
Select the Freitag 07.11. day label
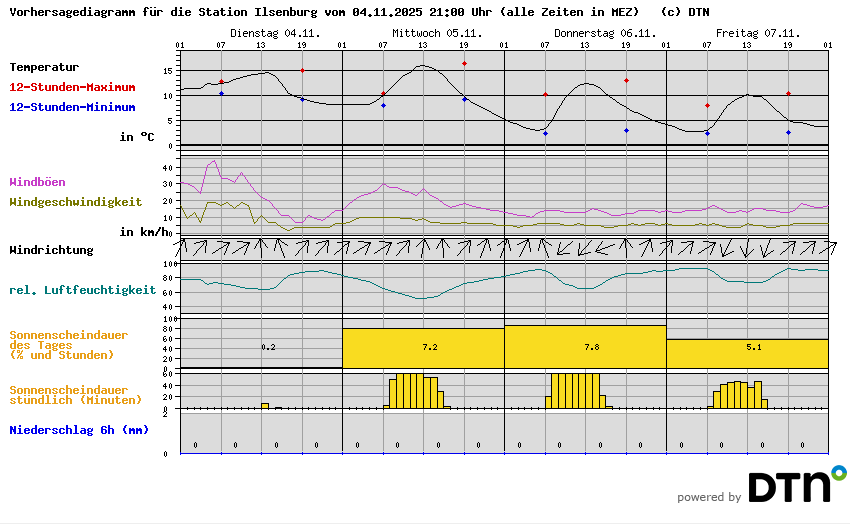point(747,33)
